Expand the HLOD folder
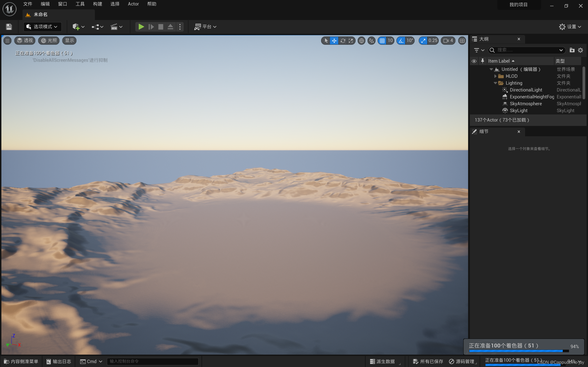Screen dimensions: 588x367 (495, 76)
